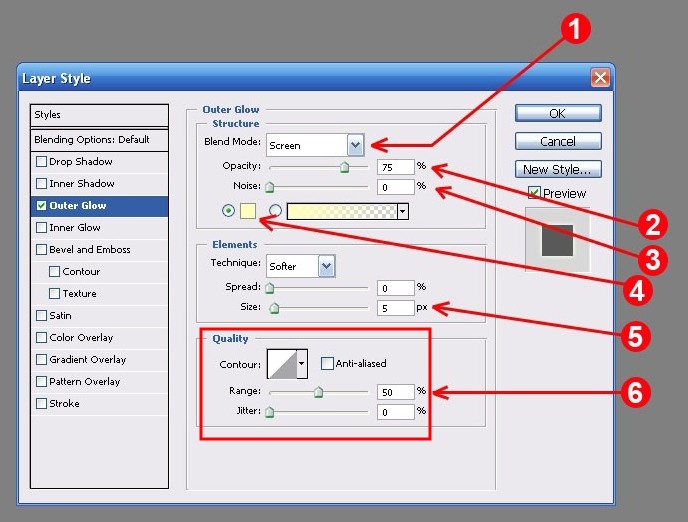Click the Spread value field
The height and width of the screenshot is (522, 688).
(x=395, y=288)
